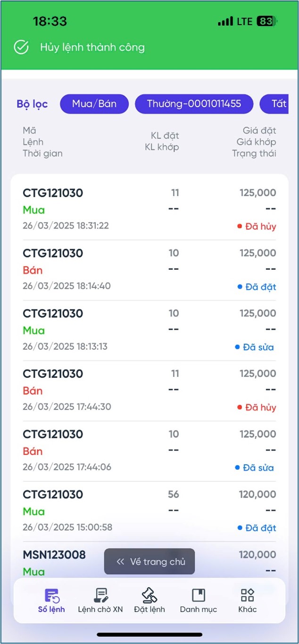This screenshot has width=299, height=644.
Task: Tap the battery indicator in status bar
Action: 266,21
